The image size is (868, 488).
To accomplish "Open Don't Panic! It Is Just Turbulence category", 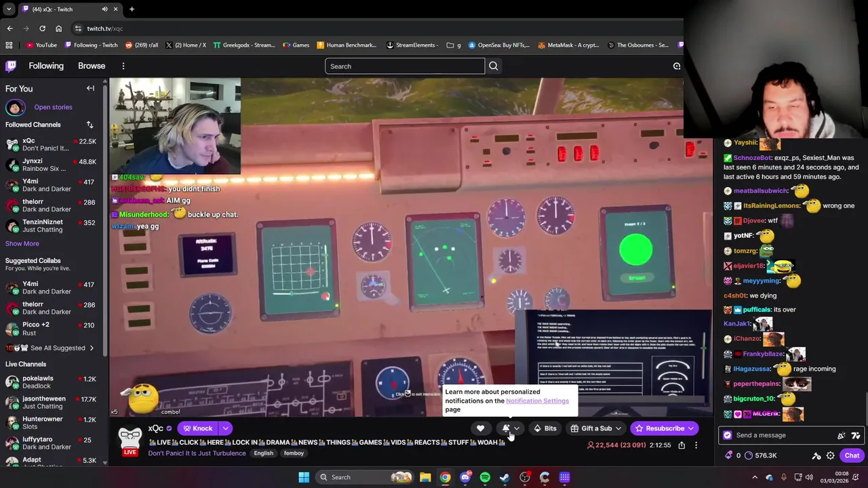I will coord(197,453).
